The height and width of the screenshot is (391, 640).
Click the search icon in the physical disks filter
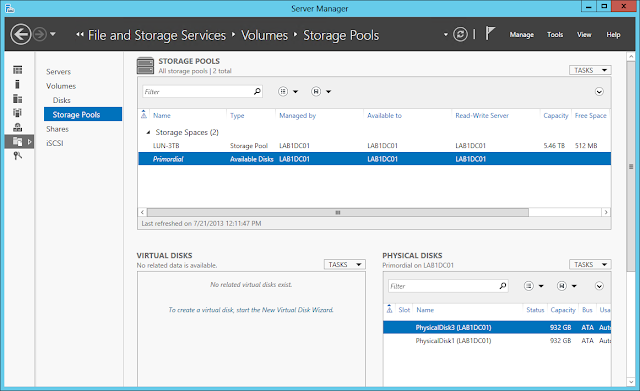[x=503, y=286]
